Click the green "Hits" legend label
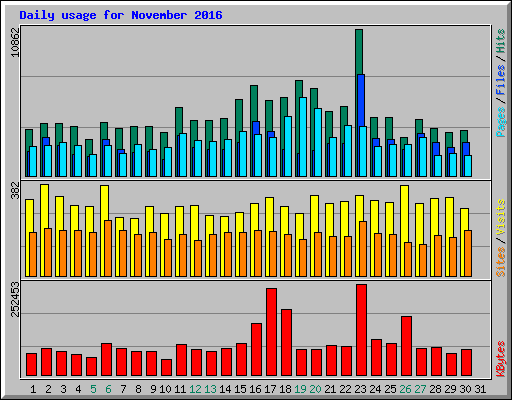The width and height of the screenshot is (512, 400). click(501, 41)
